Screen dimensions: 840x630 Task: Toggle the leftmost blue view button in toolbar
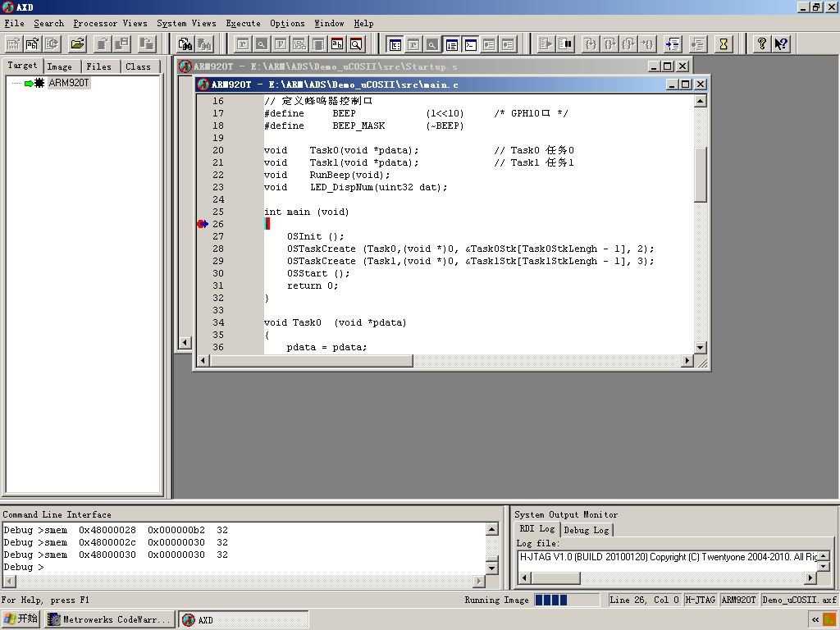(394, 44)
